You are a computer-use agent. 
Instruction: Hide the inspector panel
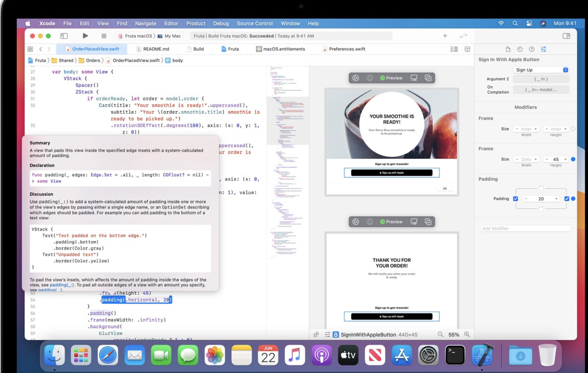click(x=566, y=36)
